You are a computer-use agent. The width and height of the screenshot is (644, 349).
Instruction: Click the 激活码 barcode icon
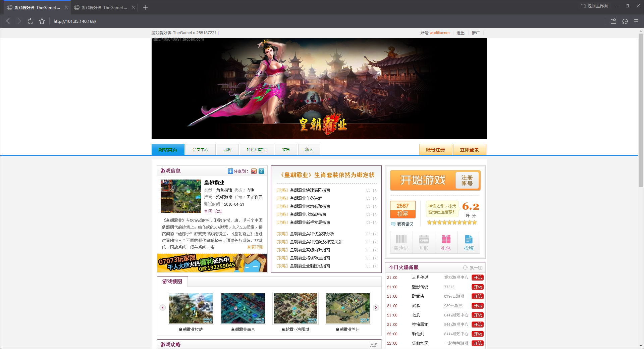point(401,242)
